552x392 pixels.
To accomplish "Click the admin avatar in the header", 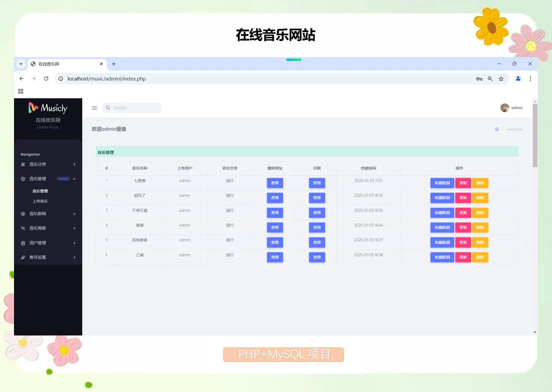I will [x=504, y=107].
